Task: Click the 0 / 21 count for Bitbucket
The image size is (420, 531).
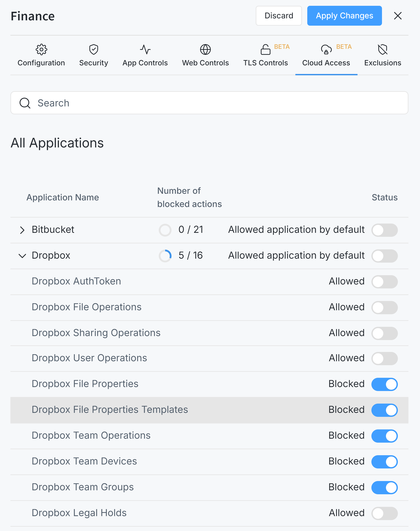Action: pyautogui.click(x=191, y=230)
